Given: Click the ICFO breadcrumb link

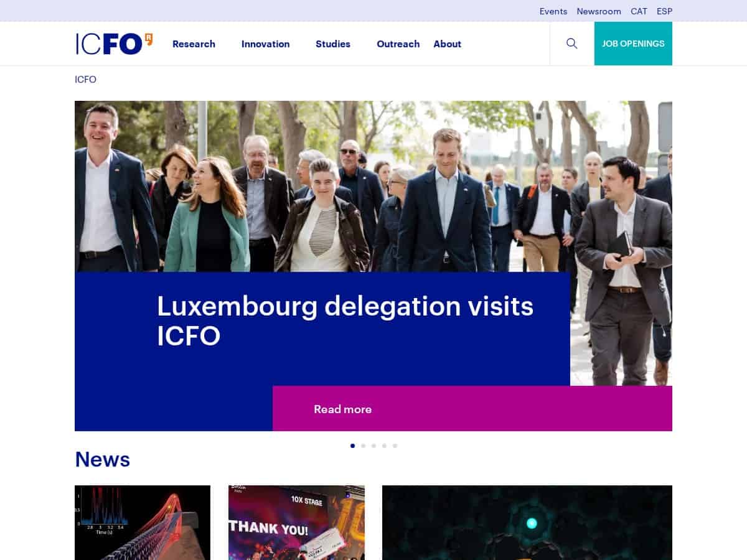Looking at the screenshot, I should 85,80.
